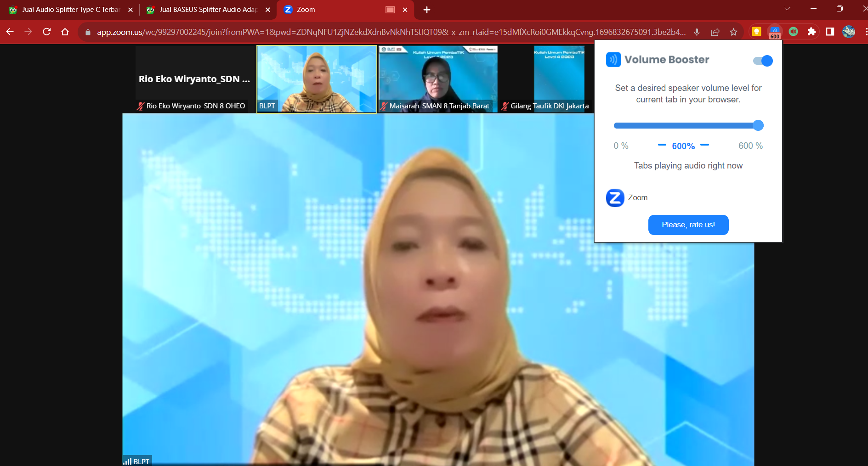Open a new browser tab
This screenshot has height=466, width=868.
click(427, 10)
